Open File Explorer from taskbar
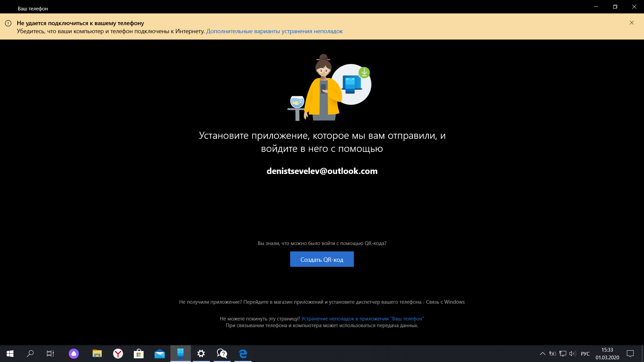This screenshot has height=362, width=644. [x=97, y=354]
